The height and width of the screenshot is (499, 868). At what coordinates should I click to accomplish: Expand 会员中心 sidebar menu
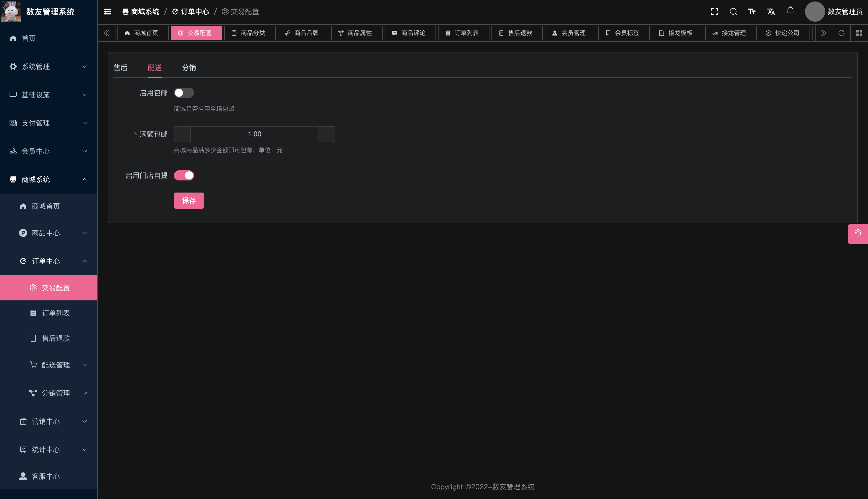(x=49, y=151)
